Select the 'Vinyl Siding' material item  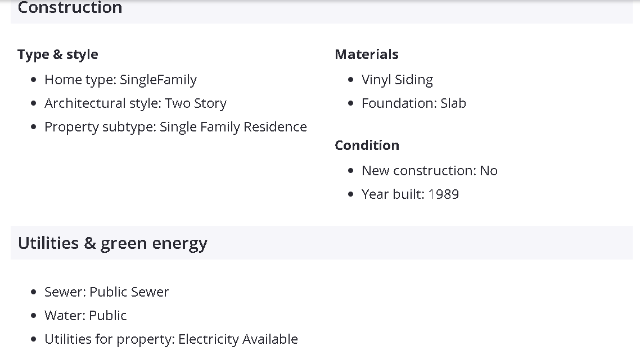(397, 80)
